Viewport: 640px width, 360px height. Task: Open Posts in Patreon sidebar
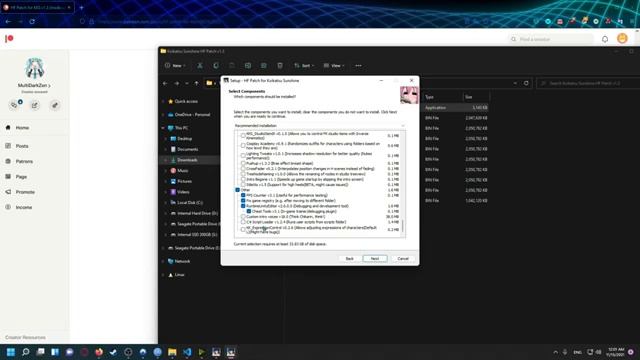coord(22,146)
